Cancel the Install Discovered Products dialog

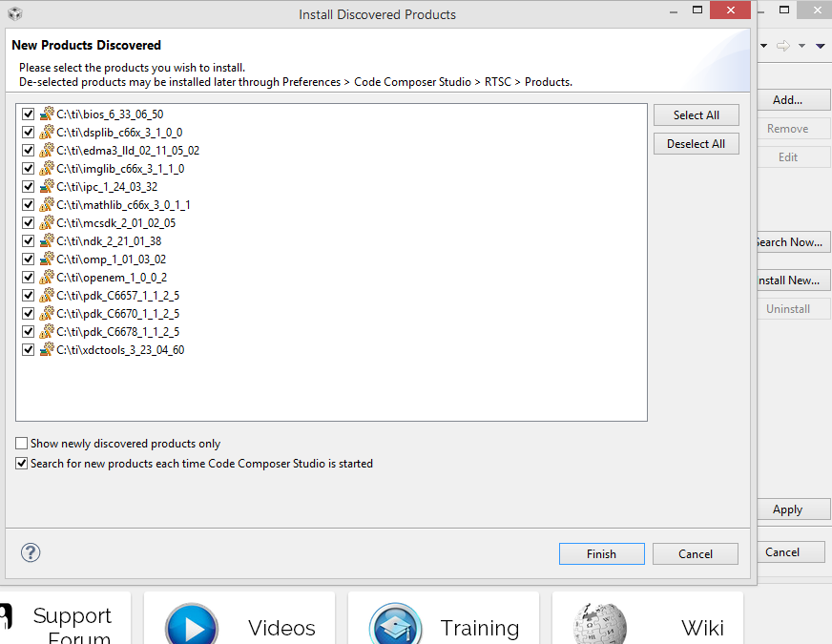click(x=696, y=553)
